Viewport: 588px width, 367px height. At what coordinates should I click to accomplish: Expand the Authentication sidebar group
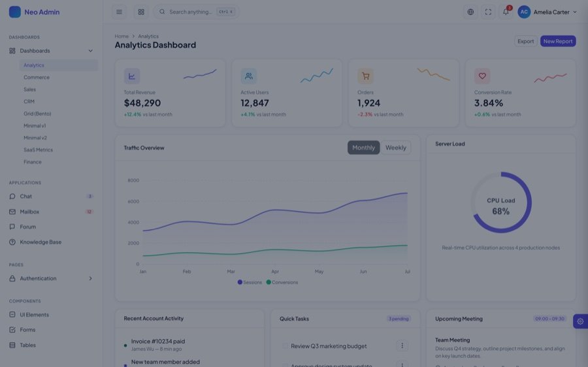(52, 279)
